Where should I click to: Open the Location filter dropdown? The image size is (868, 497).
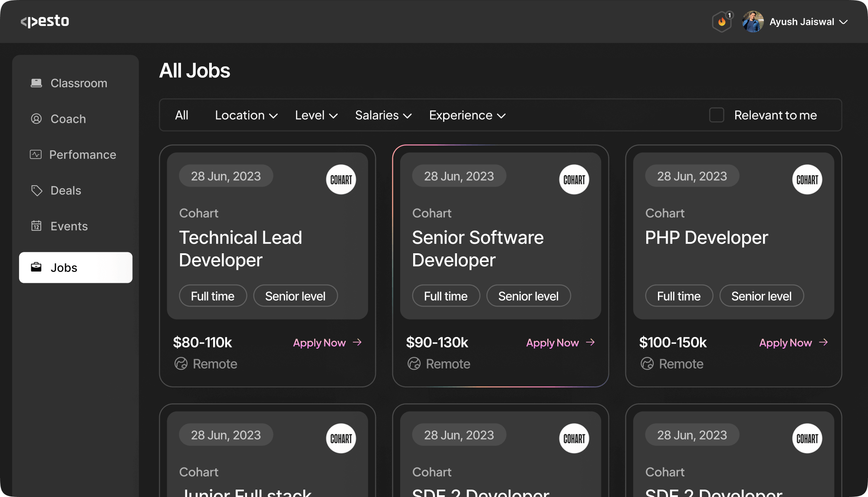pos(246,115)
